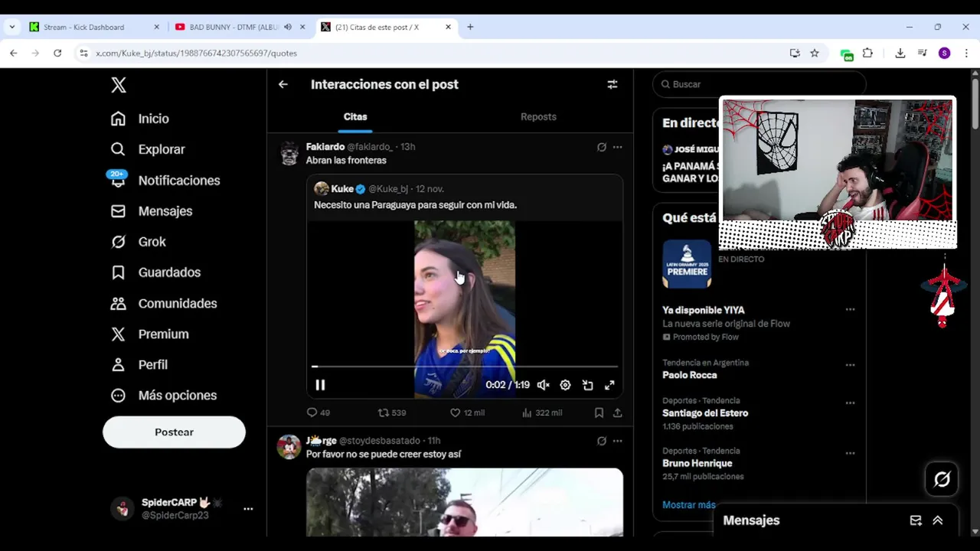This screenshot has height=551, width=980.
Task: Toggle picture-in-picture on the video
Action: [587, 385]
